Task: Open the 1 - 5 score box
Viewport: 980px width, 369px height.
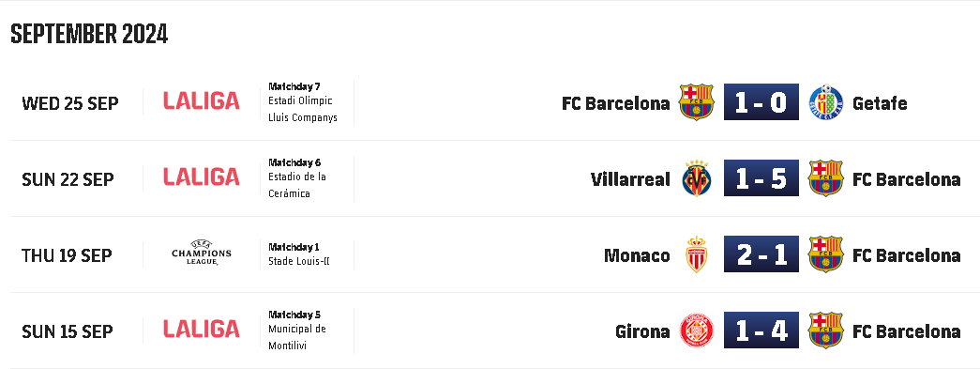Action: 761,178
